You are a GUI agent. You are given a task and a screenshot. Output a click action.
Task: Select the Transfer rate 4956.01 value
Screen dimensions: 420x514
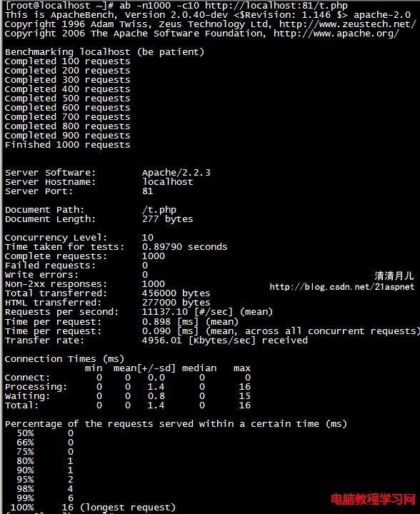(161, 341)
